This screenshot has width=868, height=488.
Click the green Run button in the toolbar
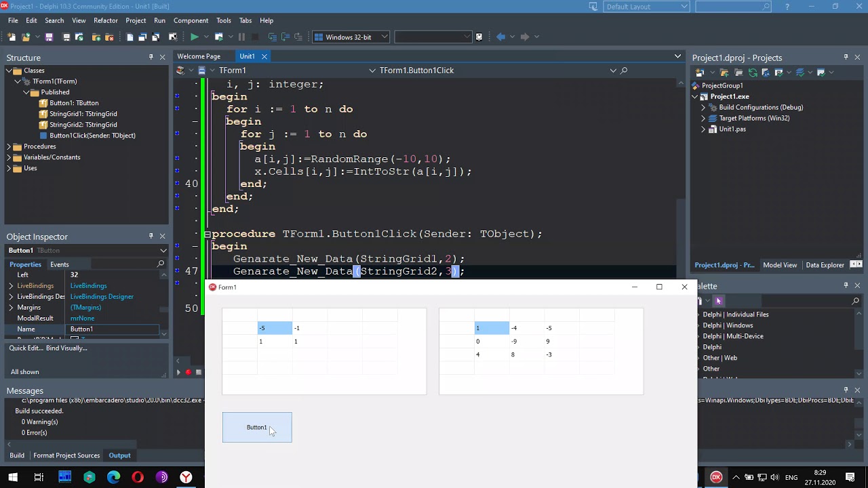coord(195,37)
